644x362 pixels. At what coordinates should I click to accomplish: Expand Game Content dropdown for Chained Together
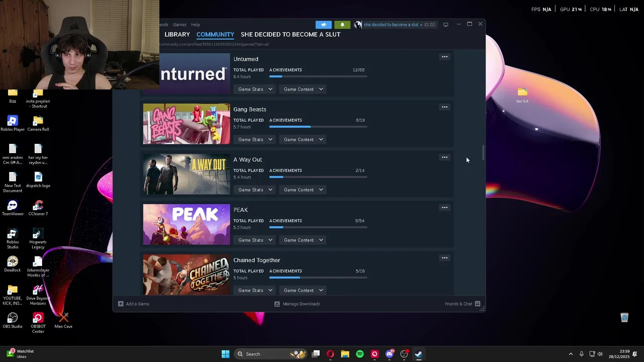[303, 290]
